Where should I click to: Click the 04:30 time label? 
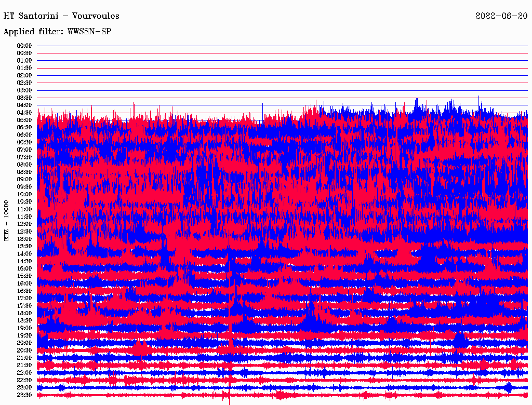tap(24, 113)
